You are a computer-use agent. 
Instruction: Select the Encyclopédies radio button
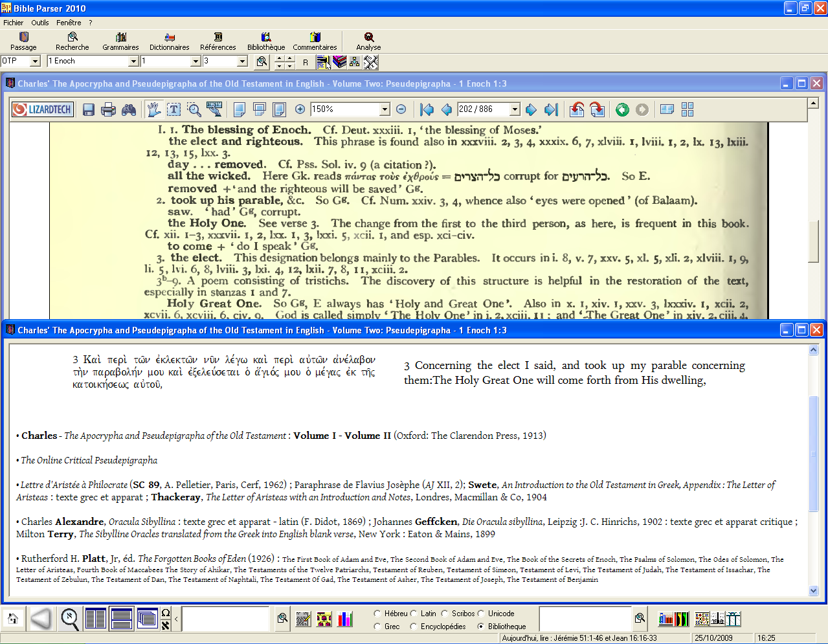click(x=414, y=627)
